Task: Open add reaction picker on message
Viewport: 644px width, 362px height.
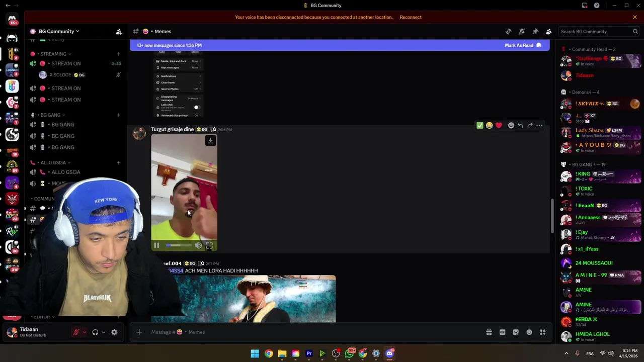Action: [511, 125]
